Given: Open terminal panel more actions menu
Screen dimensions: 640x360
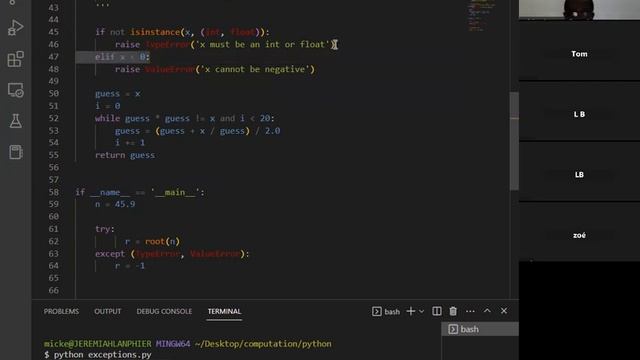Looking at the screenshot, I should [x=470, y=311].
